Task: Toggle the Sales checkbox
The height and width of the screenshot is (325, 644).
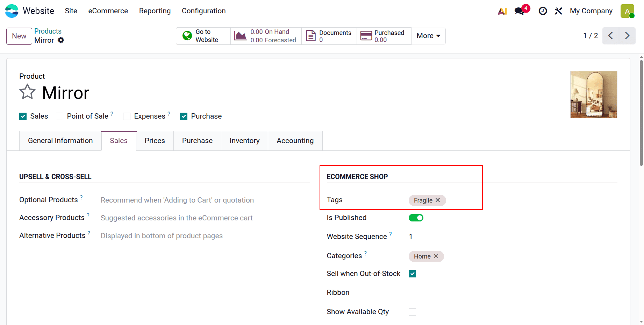Action: click(x=23, y=116)
